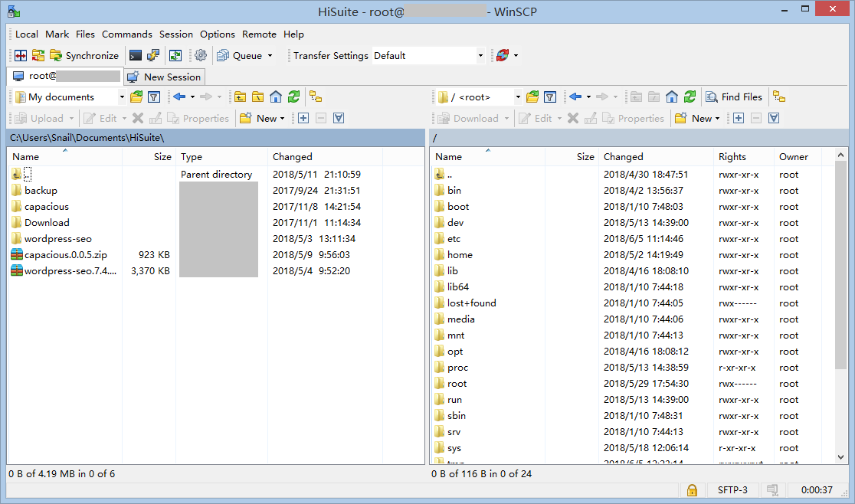Click the Synchronize button
The height and width of the screenshot is (504, 855).
click(x=85, y=55)
